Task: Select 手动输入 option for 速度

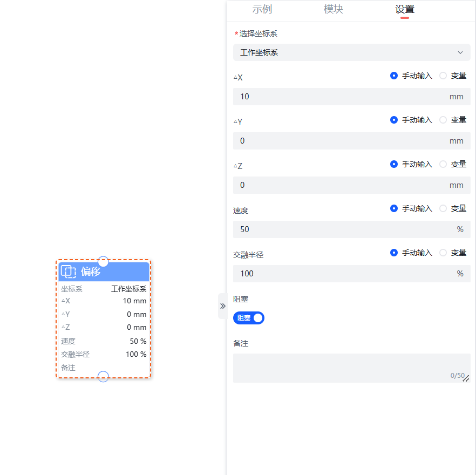Action: [394, 208]
